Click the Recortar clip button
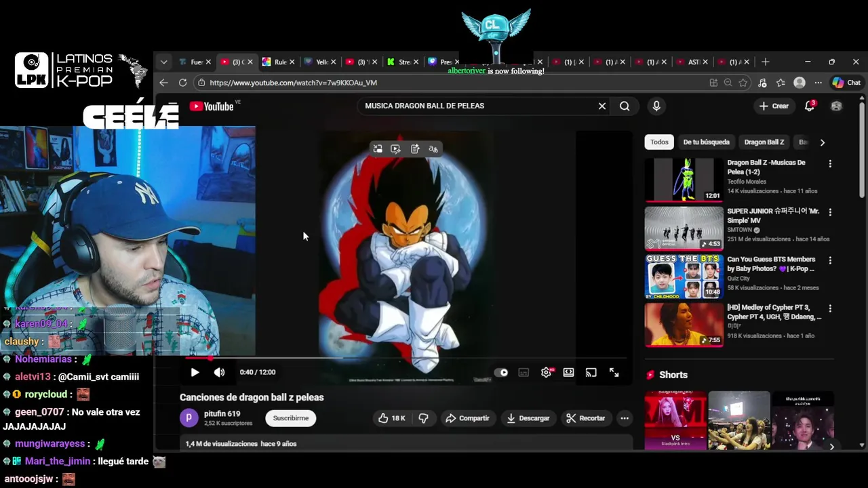Image resolution: width=868 pixels, height=488 pixels. [585, 418]
